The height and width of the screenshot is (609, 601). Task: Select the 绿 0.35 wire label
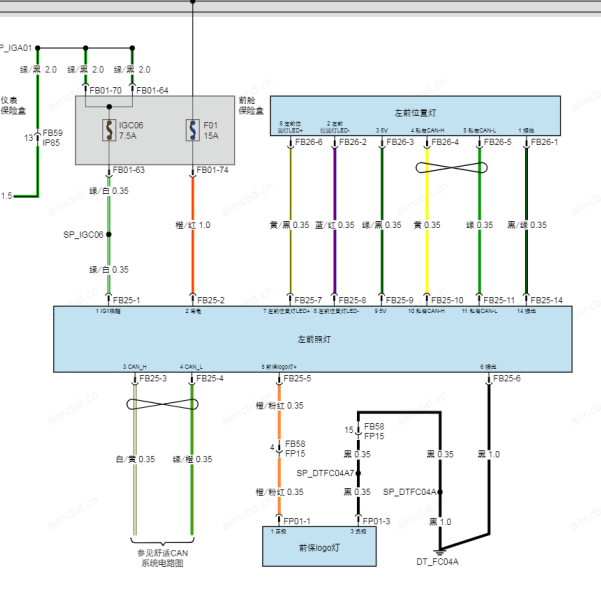click(479, 225)
